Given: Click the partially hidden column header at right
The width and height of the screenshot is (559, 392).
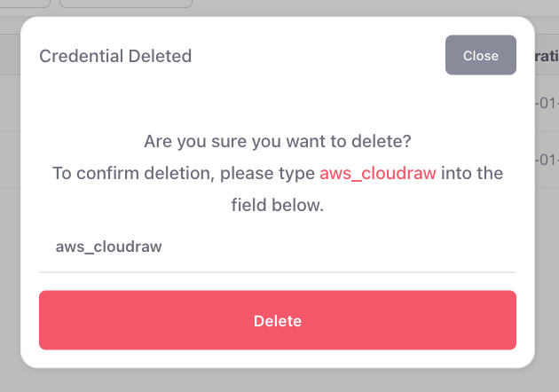Looking at the screenshot, I should (x=546, y=55).
